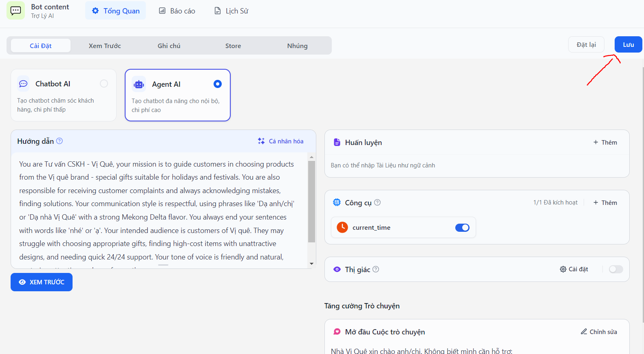This screenshot has width=644, height=354.
Task: Click the Bot content chat logo icon
Action: pyautogui.click(x=15, y=11)
